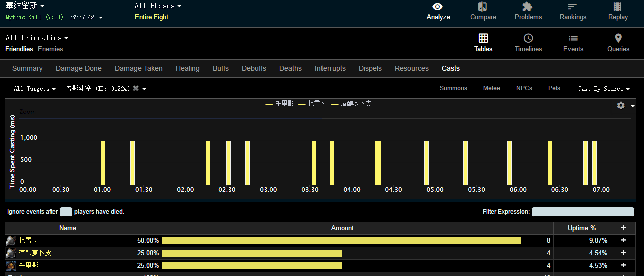Open the Analyze view eye icon
Screen dimensions: 644x276
(x=438, y=7)
